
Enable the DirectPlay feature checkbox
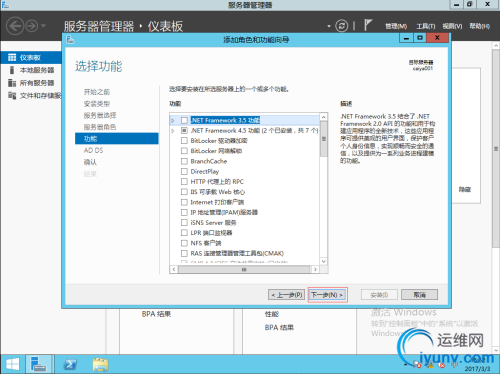point(184,171)
